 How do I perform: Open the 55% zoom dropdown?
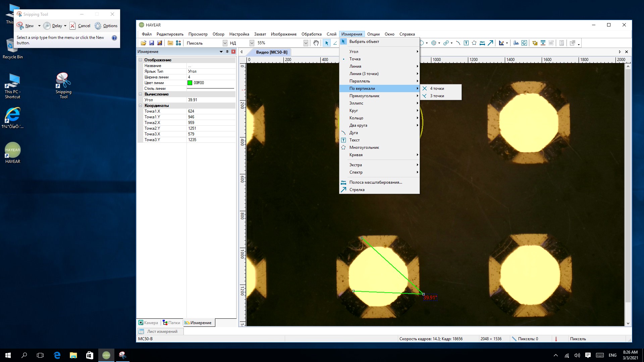(306, 43)
